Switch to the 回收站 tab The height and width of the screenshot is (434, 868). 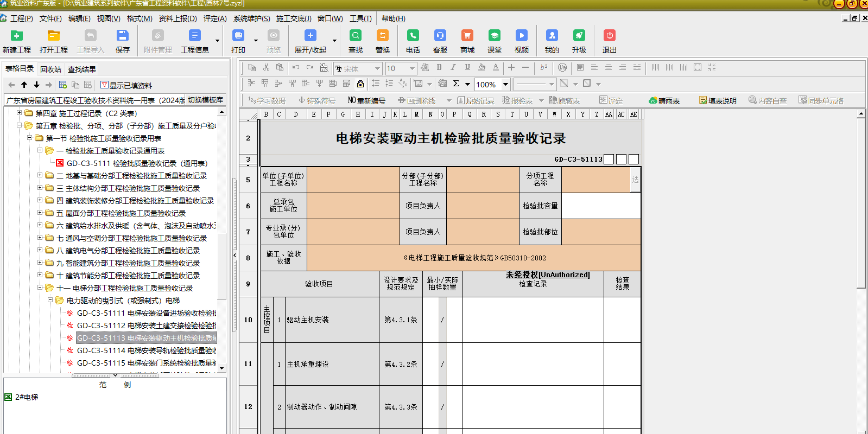(x=50, y=69)
